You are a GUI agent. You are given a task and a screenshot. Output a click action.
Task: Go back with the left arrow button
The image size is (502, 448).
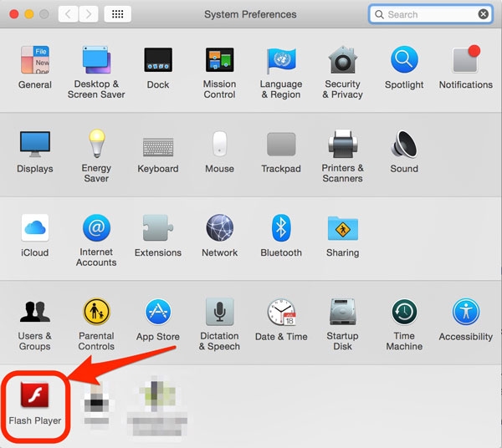coord(68,14)
